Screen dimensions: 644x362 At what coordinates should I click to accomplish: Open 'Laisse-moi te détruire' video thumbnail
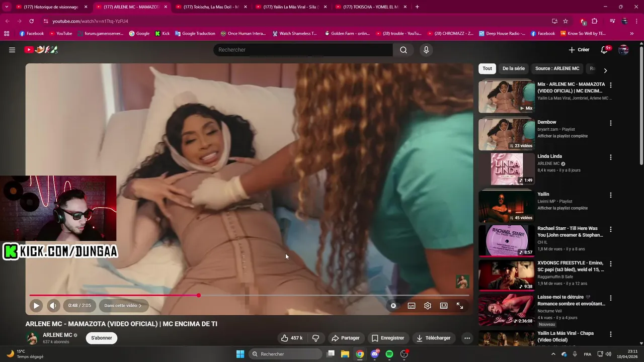click(x=507, y=310)
